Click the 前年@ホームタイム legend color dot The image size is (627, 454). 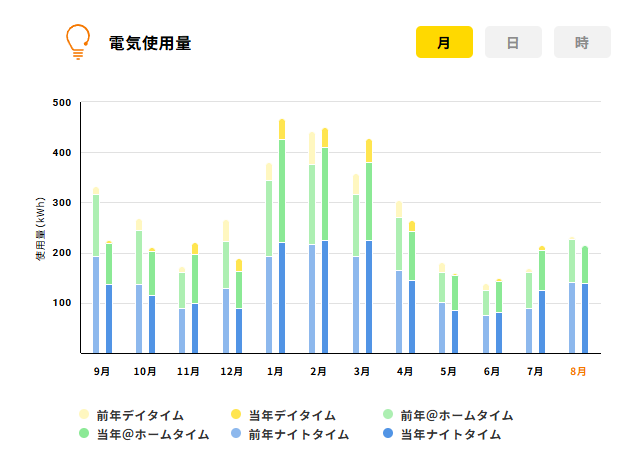[x=388, y=414]
